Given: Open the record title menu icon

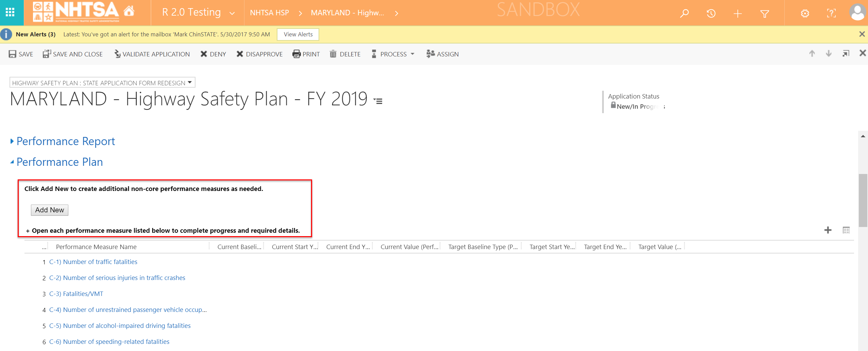Looking at the screenshot, I should click(x=378, y=101).
